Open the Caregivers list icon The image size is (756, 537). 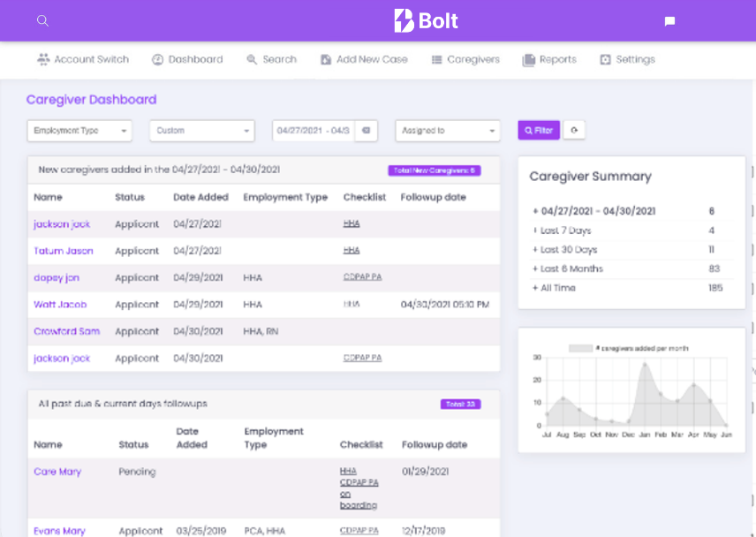coord(436,59)
